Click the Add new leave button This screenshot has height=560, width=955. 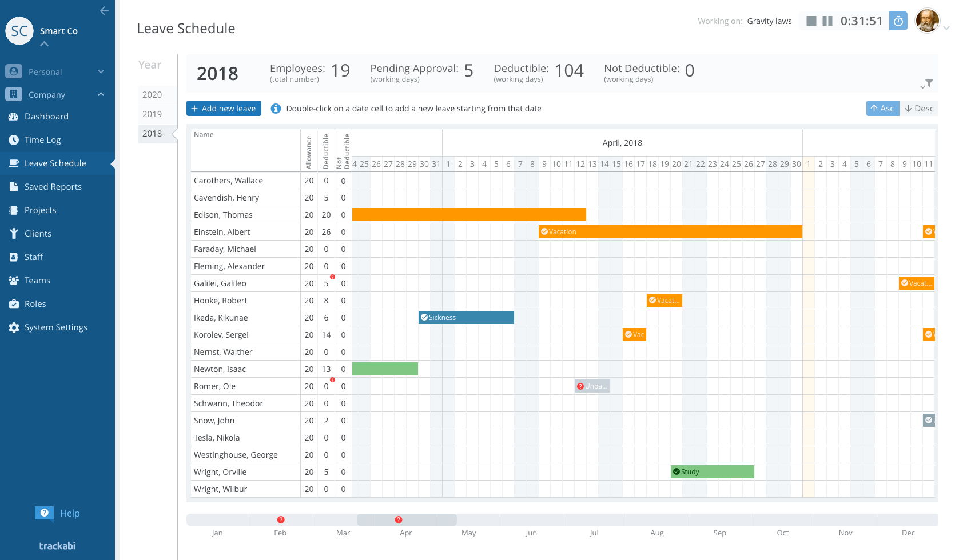tap(224, 108)
